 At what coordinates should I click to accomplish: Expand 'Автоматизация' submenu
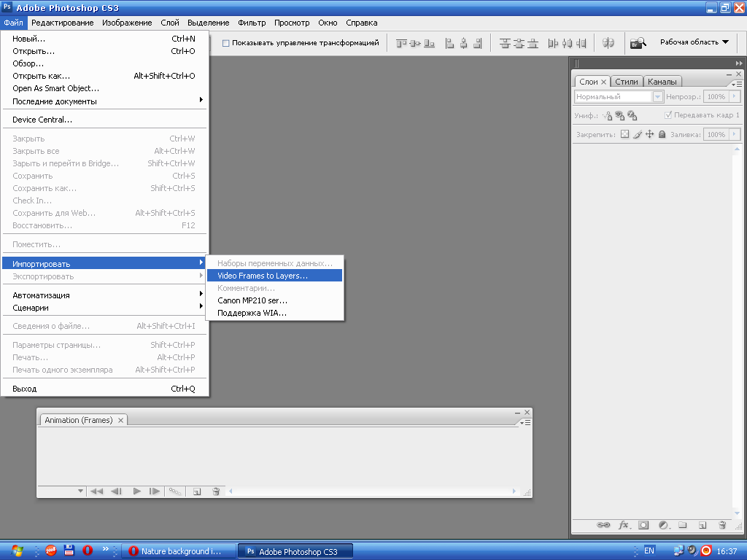104,295
